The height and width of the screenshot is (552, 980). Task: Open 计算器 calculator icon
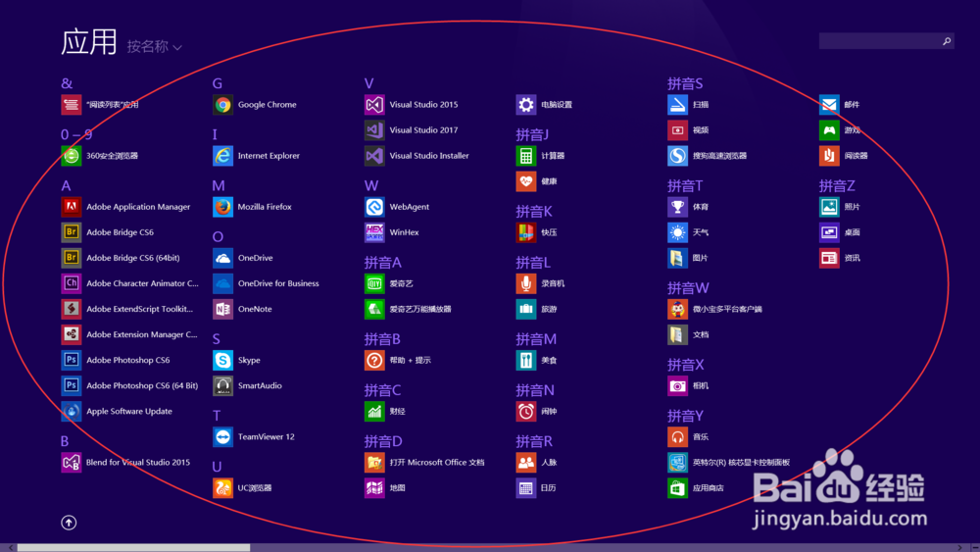pyautogui.click(x=525, y=156)
